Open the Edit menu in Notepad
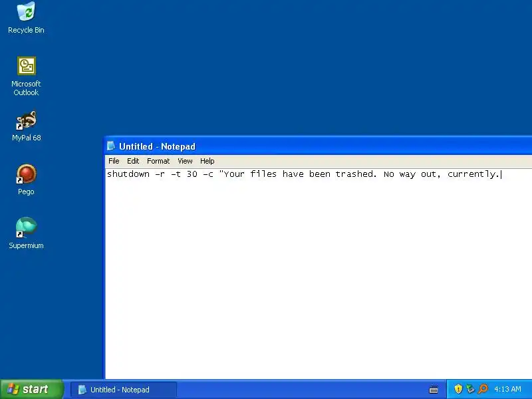The width and height of the screenshot is (532, 399). [133, 161]
